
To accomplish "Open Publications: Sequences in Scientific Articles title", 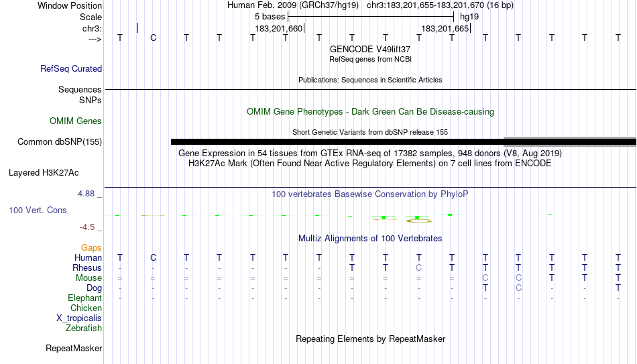I will (370, 80).
